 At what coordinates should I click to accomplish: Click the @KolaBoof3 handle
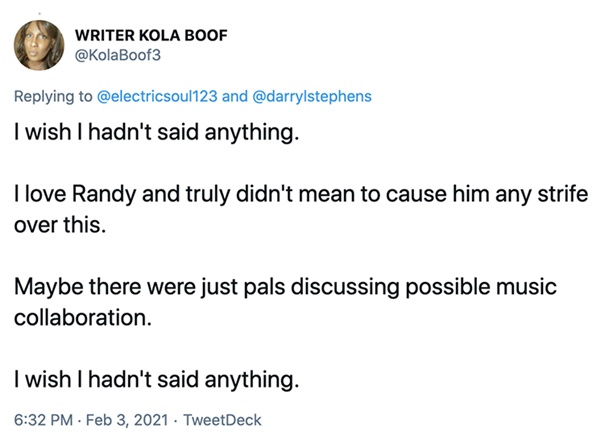point(118,56)
